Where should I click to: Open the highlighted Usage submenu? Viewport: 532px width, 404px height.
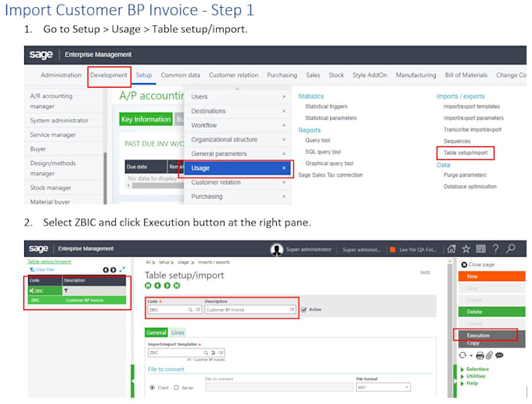click(x=238, y=168)
